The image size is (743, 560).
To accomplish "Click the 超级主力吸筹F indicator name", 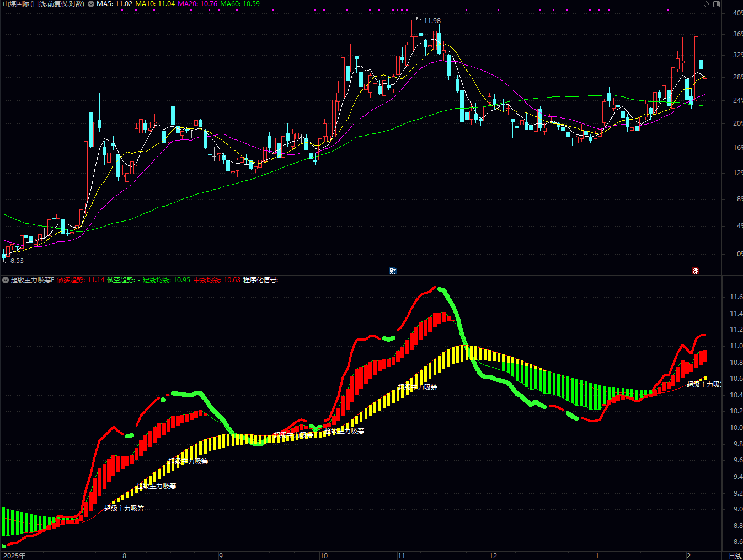I will [x=33, y=280].
